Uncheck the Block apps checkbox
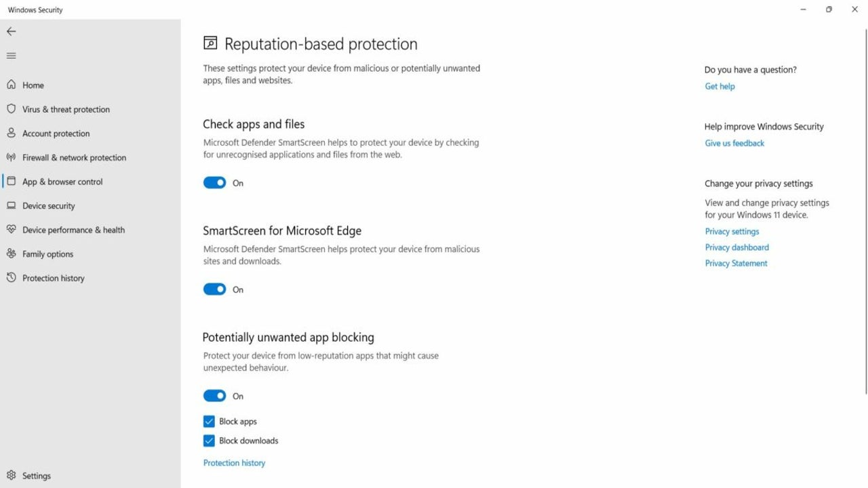This screenshot has height=488, width=868. [x=209, y=421]
